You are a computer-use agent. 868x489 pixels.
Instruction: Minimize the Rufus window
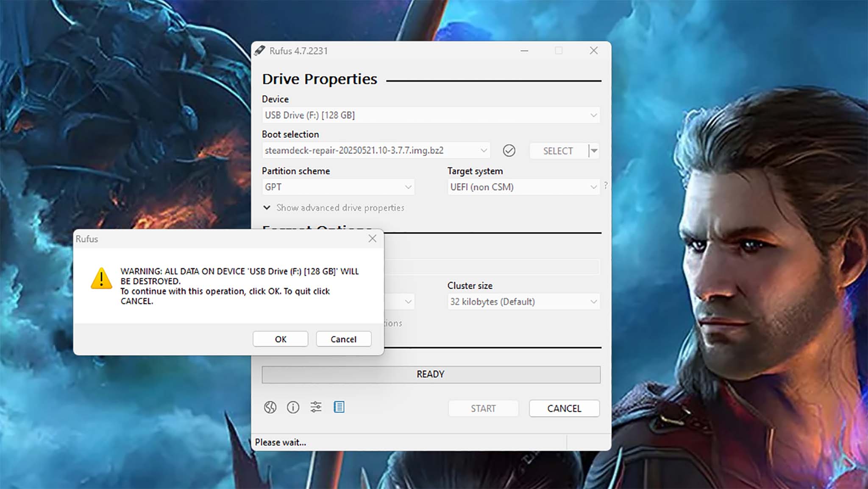524,51
